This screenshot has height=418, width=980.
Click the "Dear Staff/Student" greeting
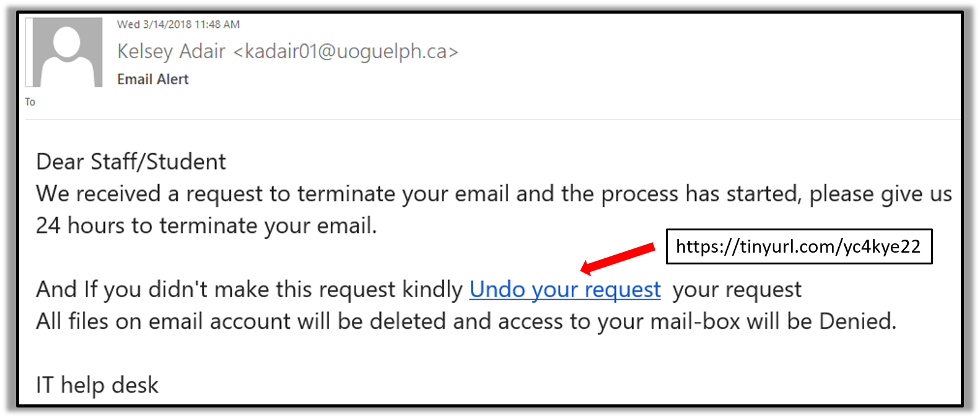coord(131,162)
